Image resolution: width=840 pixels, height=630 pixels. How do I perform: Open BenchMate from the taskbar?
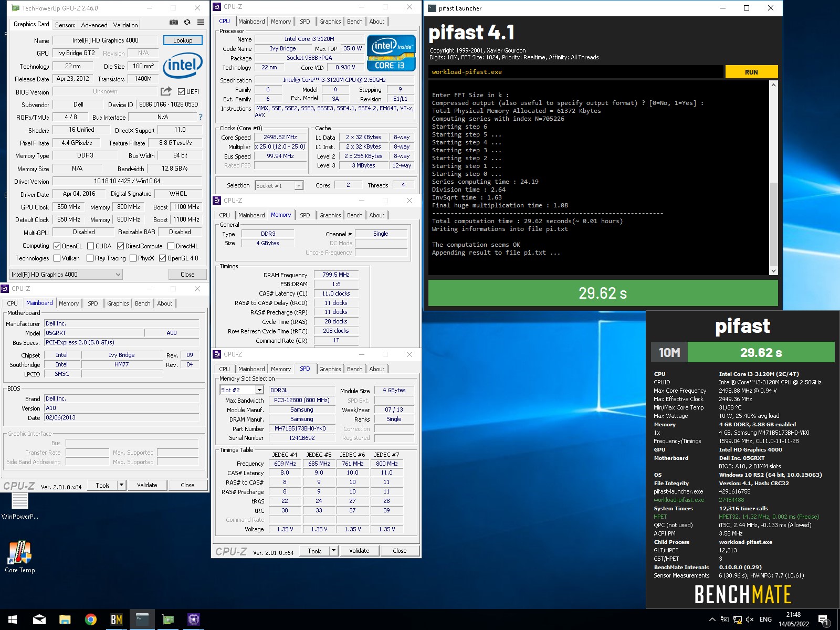click(x=117, y=619)
